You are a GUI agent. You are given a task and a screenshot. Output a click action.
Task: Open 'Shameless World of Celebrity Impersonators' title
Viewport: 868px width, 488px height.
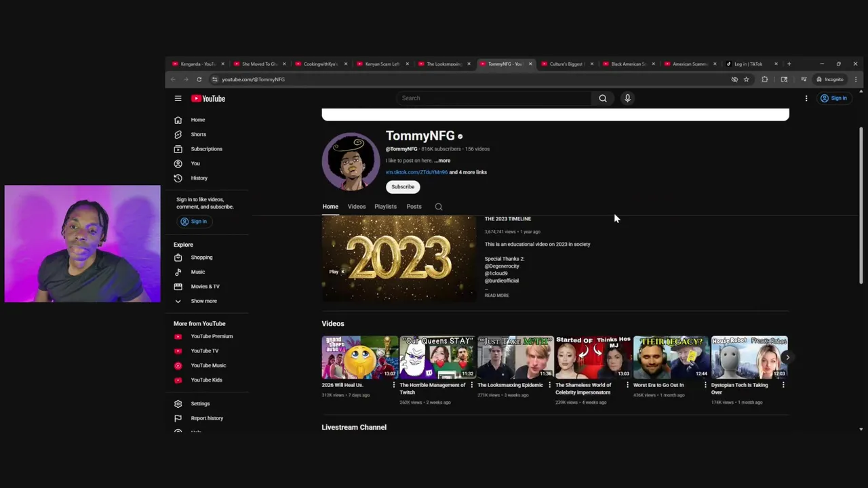584,388
